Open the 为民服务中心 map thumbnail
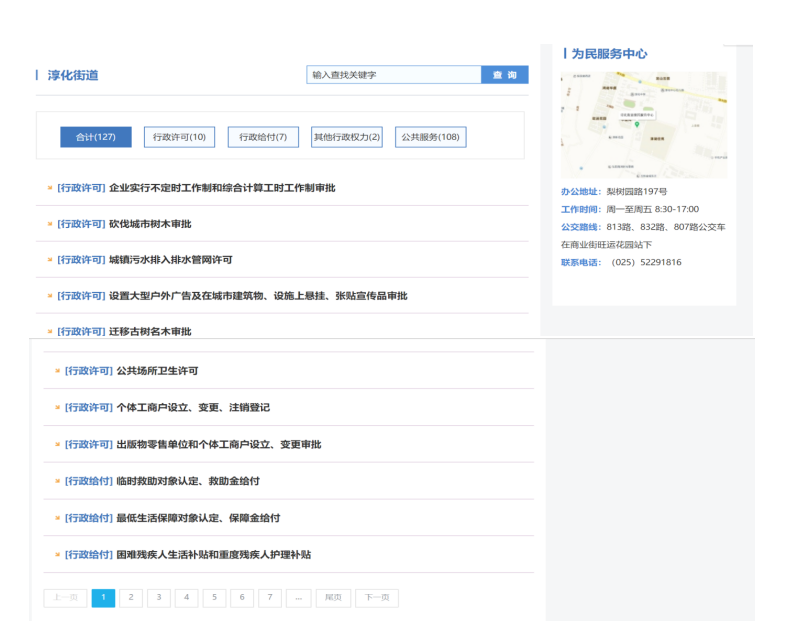The width and height of the screenshot is (792, 621). coord(644,125)
